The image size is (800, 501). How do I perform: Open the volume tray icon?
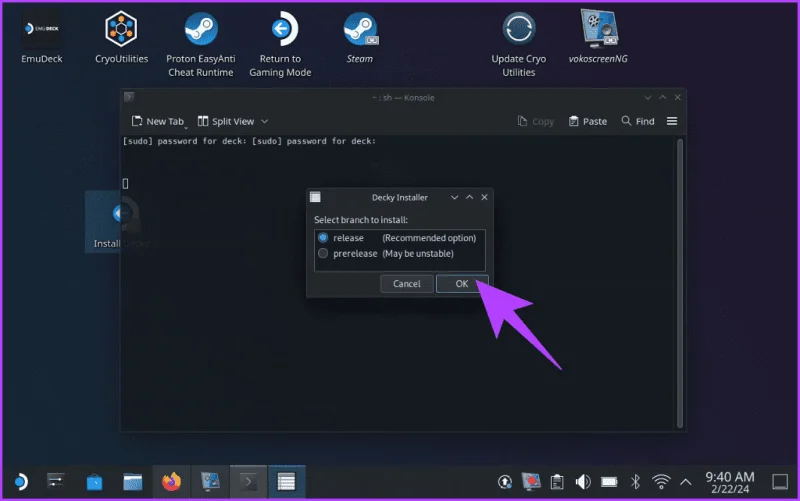click(583, 482)
